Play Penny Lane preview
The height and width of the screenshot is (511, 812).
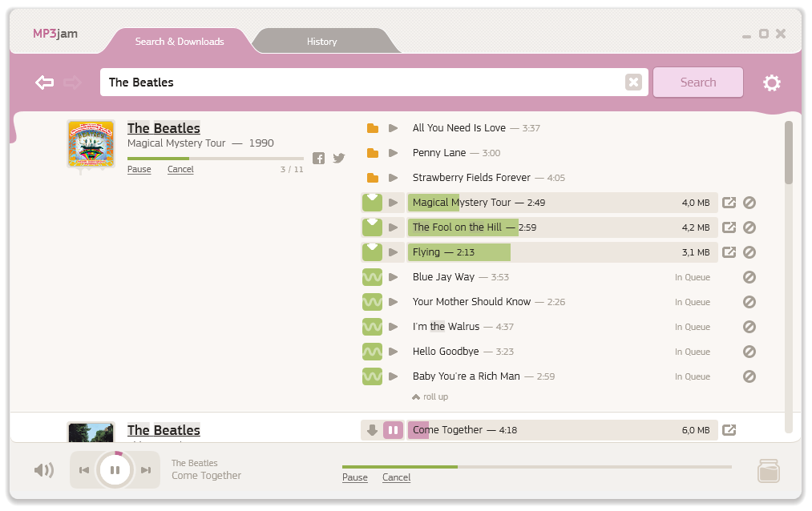tap(393, 153)
